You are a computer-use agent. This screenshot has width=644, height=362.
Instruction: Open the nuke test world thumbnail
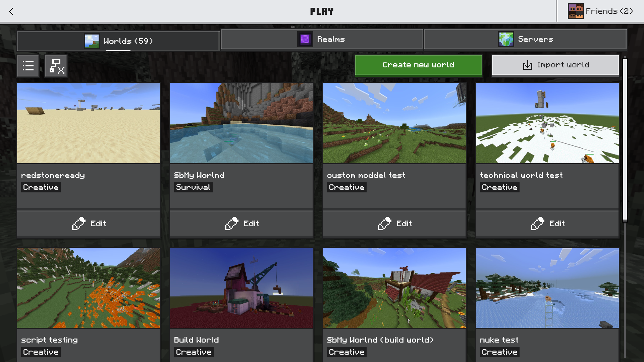pos(547,288)
